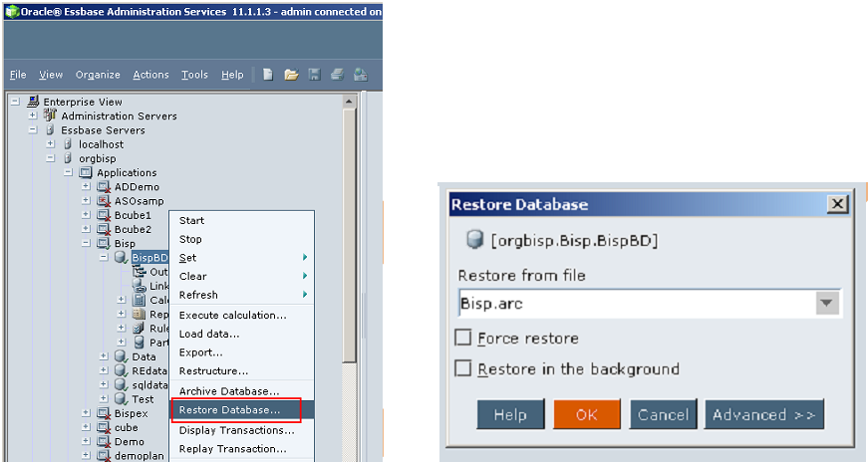Click Cancel in Restore Database dialog

tap(663, 414)
